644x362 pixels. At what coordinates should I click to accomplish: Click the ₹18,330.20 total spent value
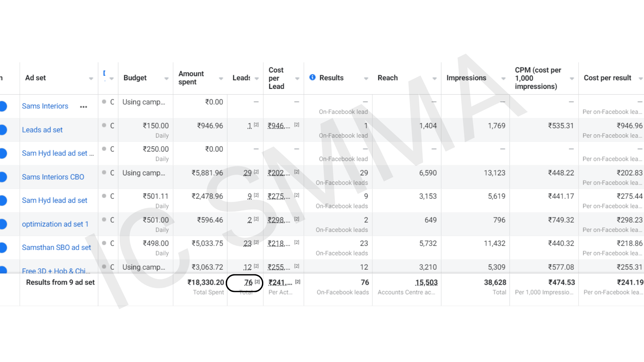pyautogui.click(x=206, y=283)
